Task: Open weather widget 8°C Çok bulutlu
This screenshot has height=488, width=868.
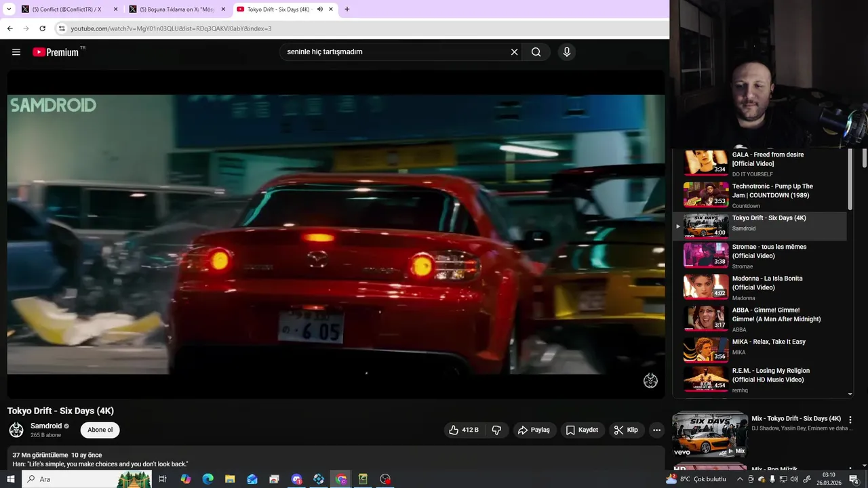Action: [x=696, y=479]
